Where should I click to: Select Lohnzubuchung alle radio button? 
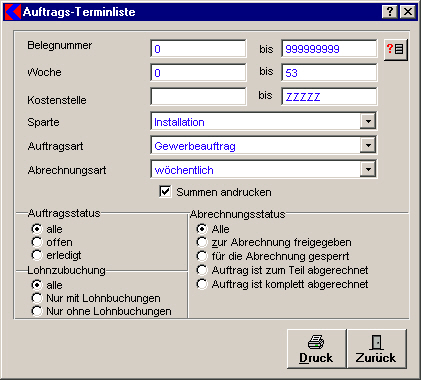click(x=37, y=285)
